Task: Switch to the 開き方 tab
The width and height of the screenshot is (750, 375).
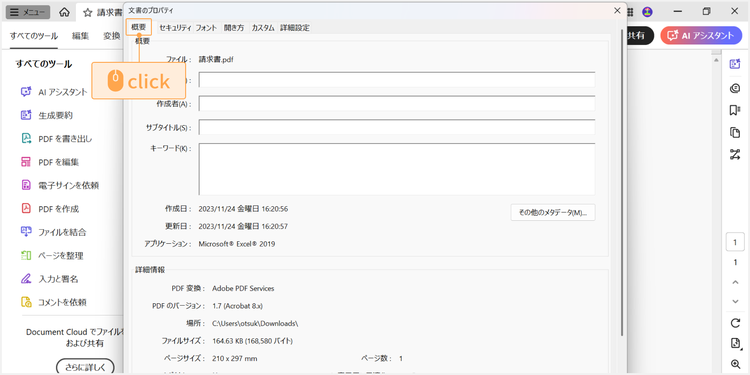Action: pyautogui.click(x=234, y=28)
